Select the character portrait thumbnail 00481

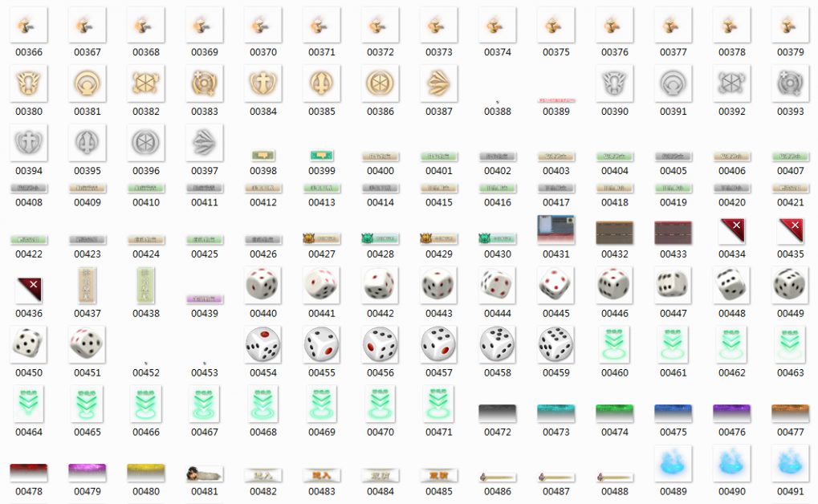pos(205,474)
